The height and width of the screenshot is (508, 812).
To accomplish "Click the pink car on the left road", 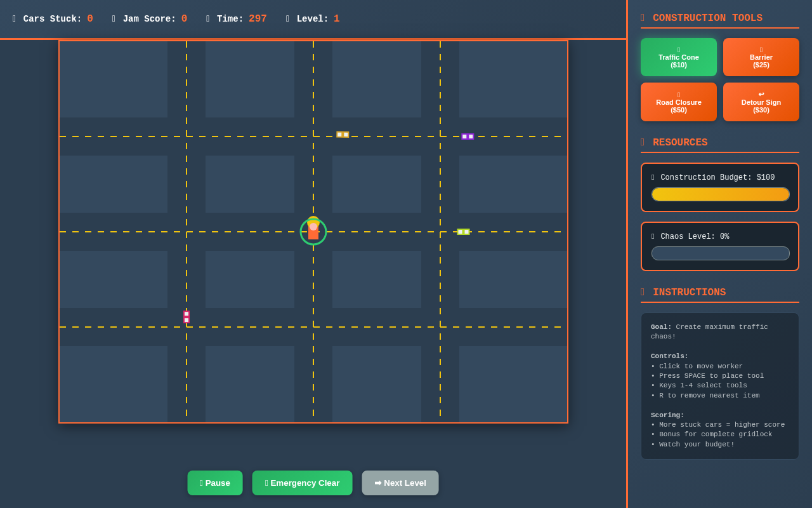I will (187, 317).
